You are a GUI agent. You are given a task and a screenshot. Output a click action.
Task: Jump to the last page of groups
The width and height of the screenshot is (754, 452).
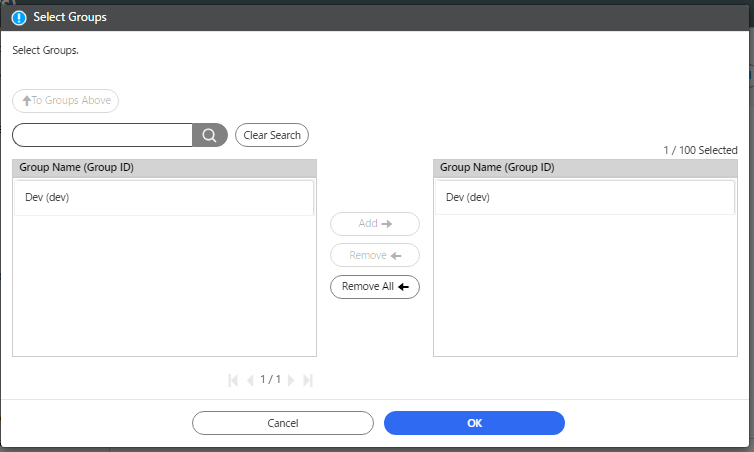[x=308, y=380]
